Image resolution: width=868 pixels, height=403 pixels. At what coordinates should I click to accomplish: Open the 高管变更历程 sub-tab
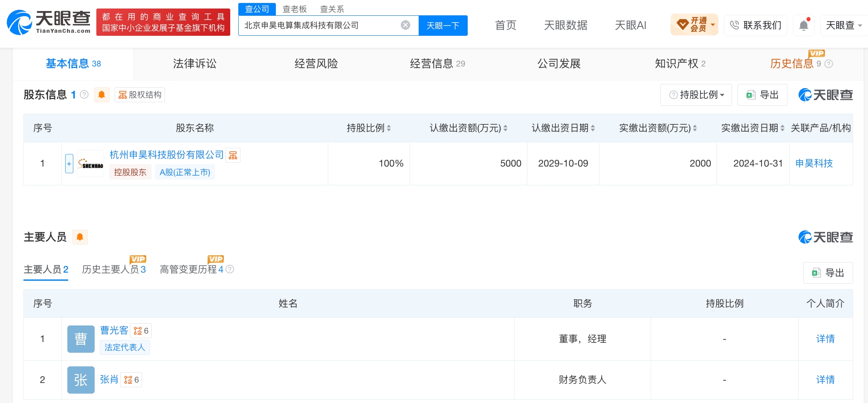tap(191, 269)
